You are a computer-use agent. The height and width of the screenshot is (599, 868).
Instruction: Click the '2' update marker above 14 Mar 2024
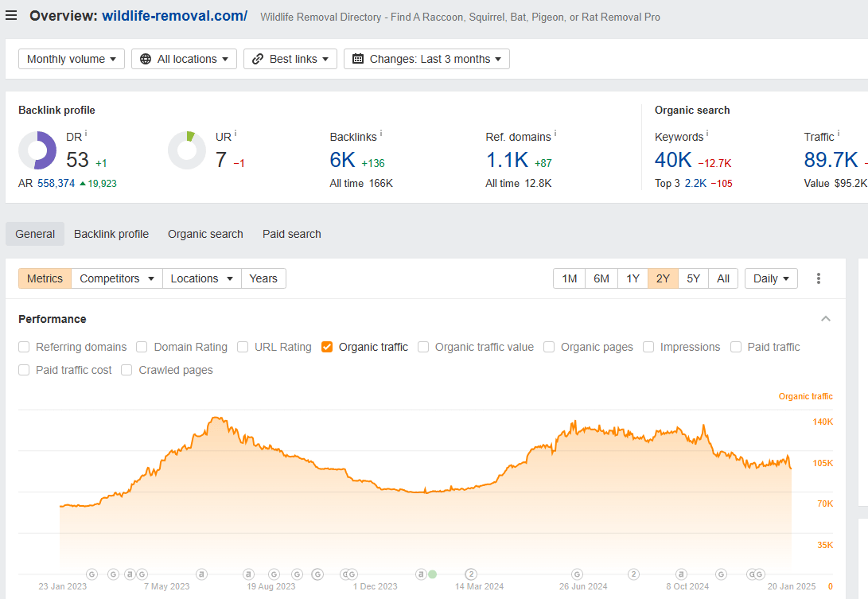point(471,574)
